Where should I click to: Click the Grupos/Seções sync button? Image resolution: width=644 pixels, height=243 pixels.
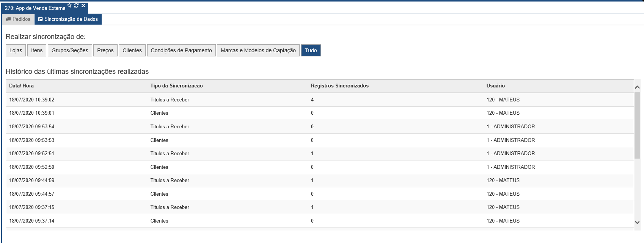pyautogui.click(x=70, y=50)
